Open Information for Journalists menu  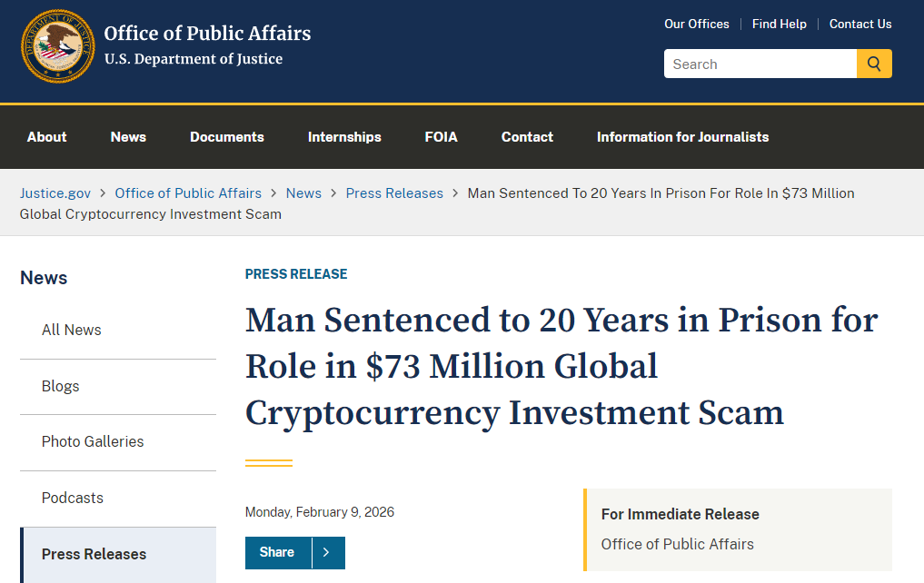coord(682,137)
